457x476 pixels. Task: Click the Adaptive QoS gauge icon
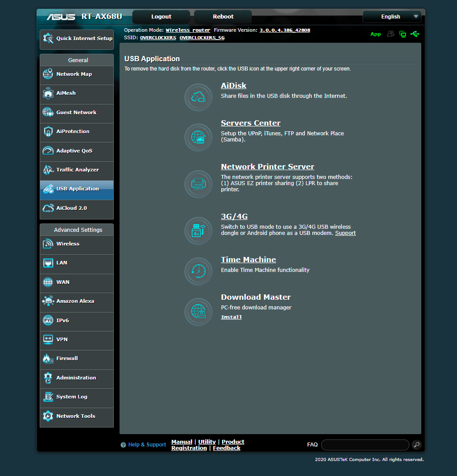48,151
